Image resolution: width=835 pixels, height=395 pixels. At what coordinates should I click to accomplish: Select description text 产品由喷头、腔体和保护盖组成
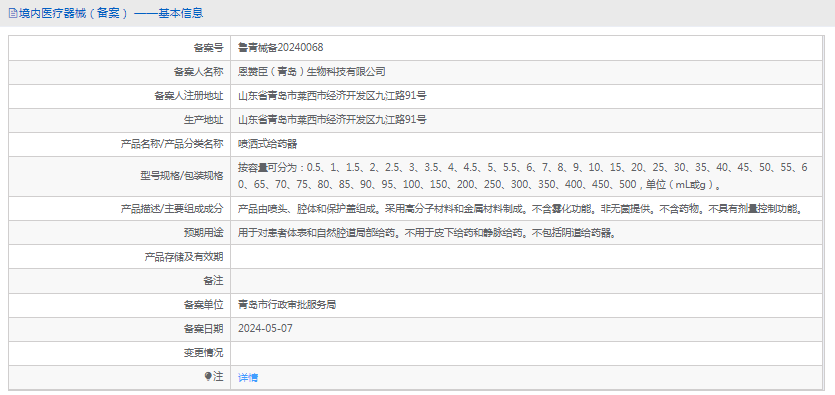pyautogui.click(x=309, y=209)
